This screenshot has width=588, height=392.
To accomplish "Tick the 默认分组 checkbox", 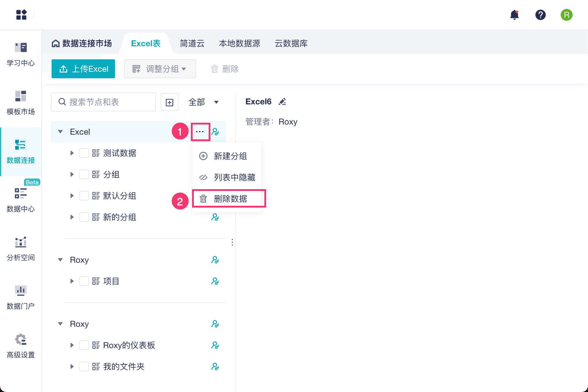I will pos(84,196).
